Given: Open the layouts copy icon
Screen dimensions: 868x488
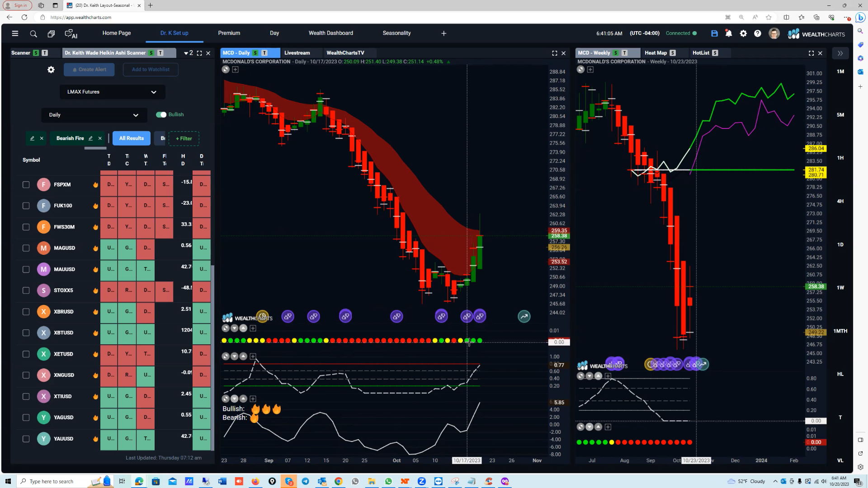Looking at the screenshot, I should 51,33.
